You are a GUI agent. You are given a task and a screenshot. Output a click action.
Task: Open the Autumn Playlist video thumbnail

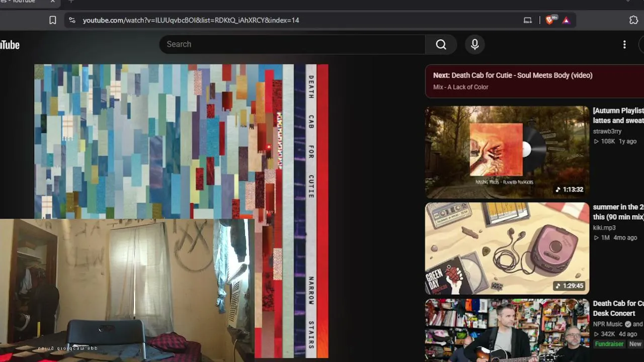507,152
